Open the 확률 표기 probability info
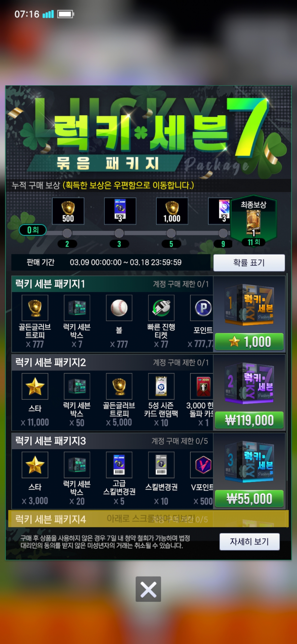Image resolution: width=297 pixels, height=644 pixels. coord(249,263)
